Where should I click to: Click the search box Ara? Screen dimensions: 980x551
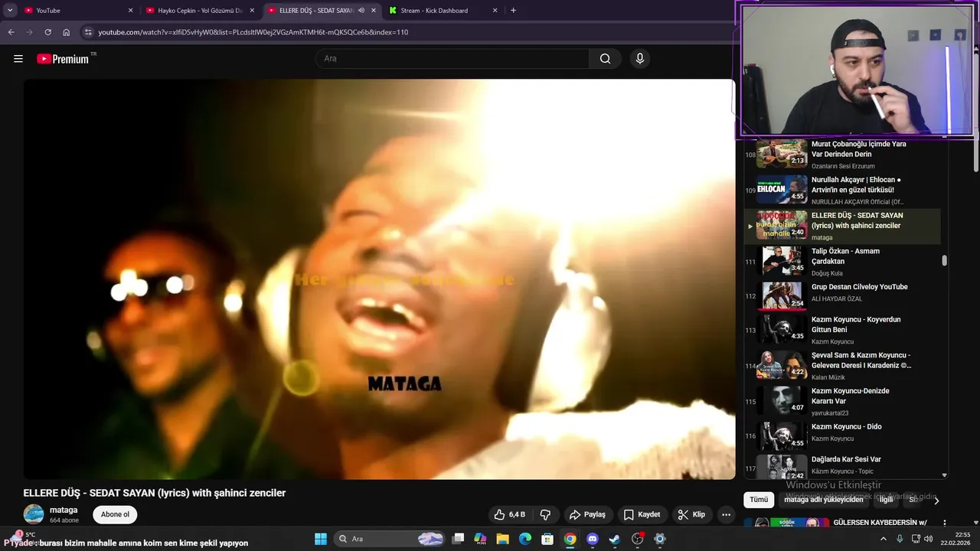(x=452, y=59)
